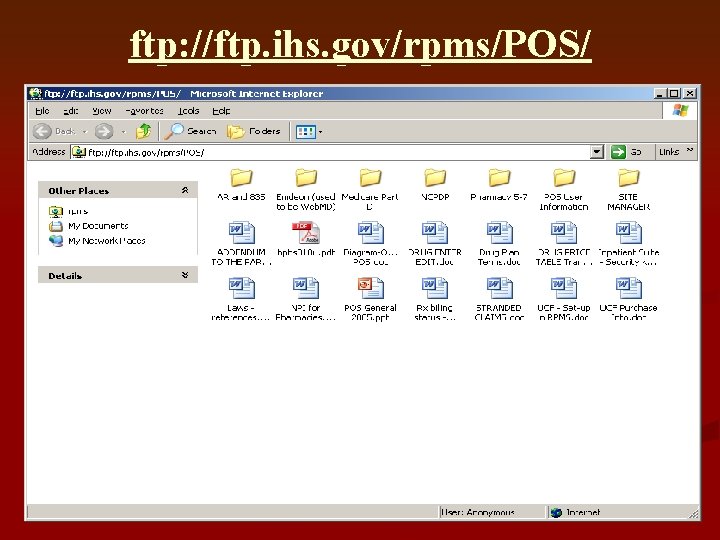Select the Inpatient Suite Security document icon
This screenshot has width=720, height=540.
[x=628, y=233]
